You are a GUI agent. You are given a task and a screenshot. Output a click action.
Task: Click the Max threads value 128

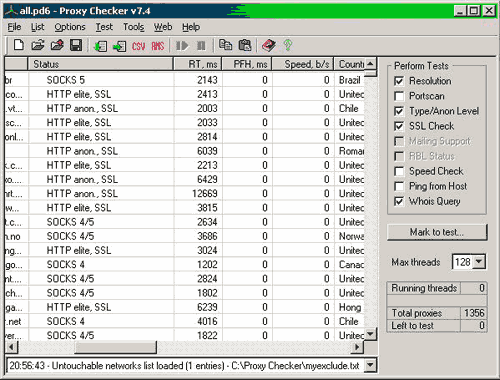pos(463,262)
